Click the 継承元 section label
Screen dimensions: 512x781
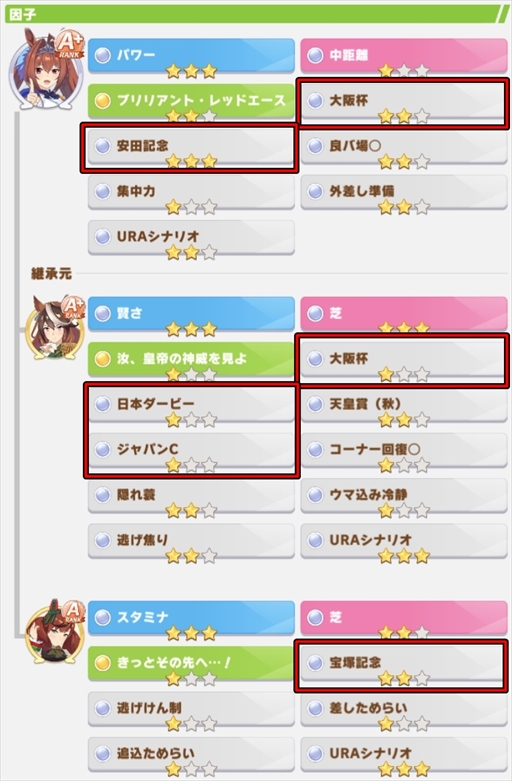[51, 273]
